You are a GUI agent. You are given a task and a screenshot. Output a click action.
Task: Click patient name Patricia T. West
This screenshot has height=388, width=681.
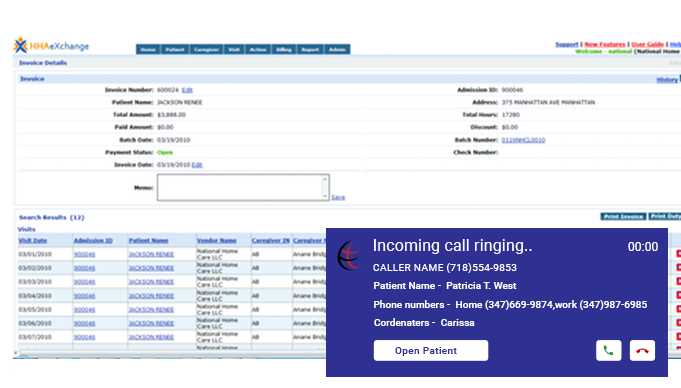481,286
